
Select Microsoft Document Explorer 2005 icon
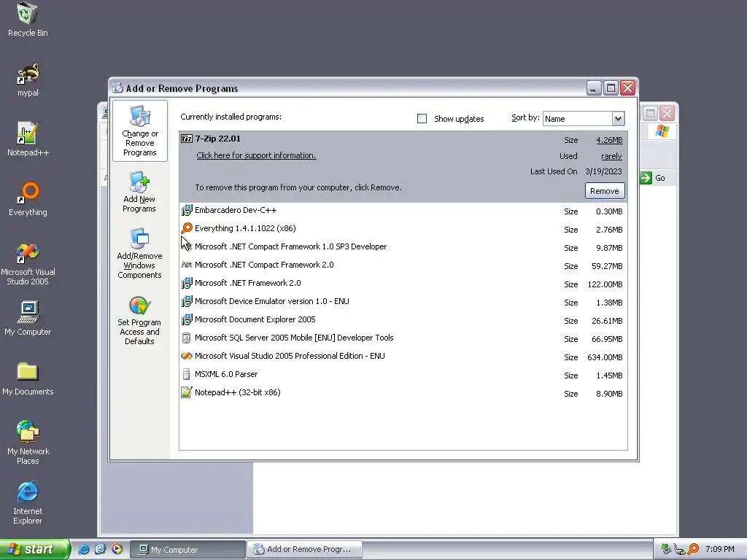click(186, 319)
